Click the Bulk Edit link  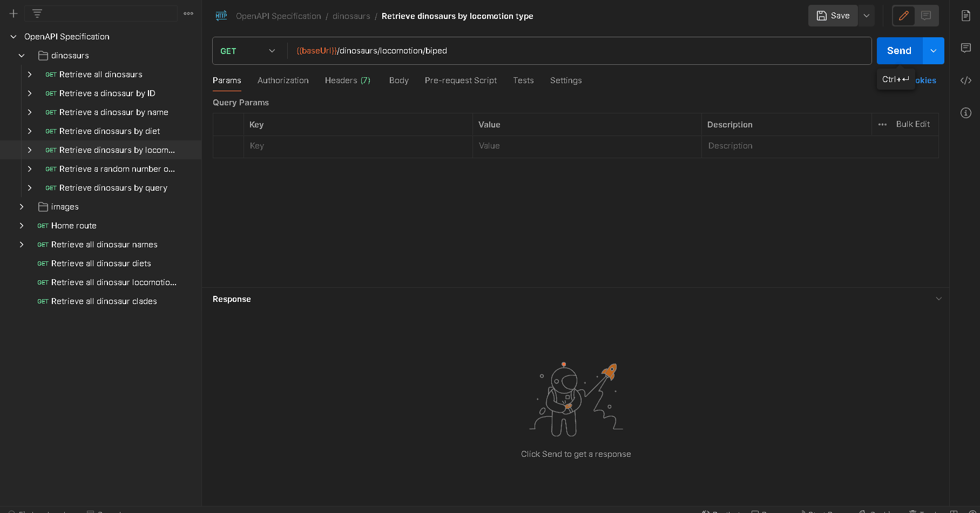coord(913,124)
